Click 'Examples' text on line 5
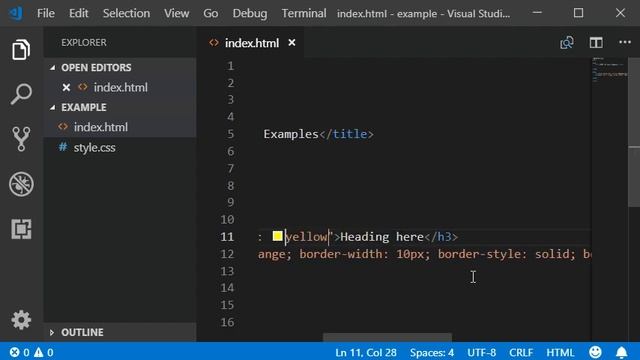 (x=291, y=134)
